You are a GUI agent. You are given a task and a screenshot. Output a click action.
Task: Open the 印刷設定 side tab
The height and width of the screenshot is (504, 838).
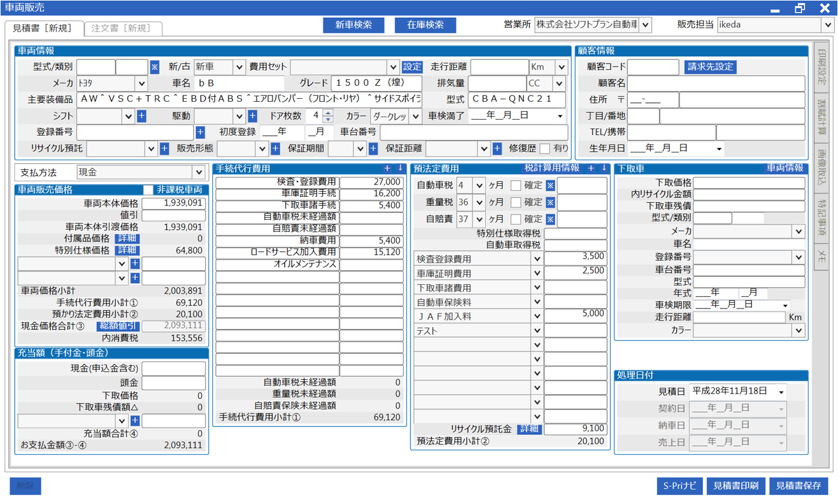[x=821, y=68]
